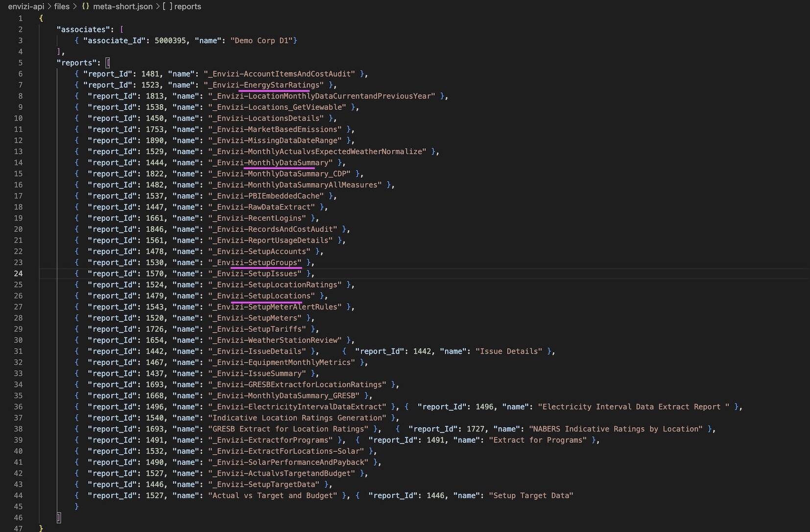
Task: Click "_Envizi-SetupAccounts" string
Action: coord(259,252)
